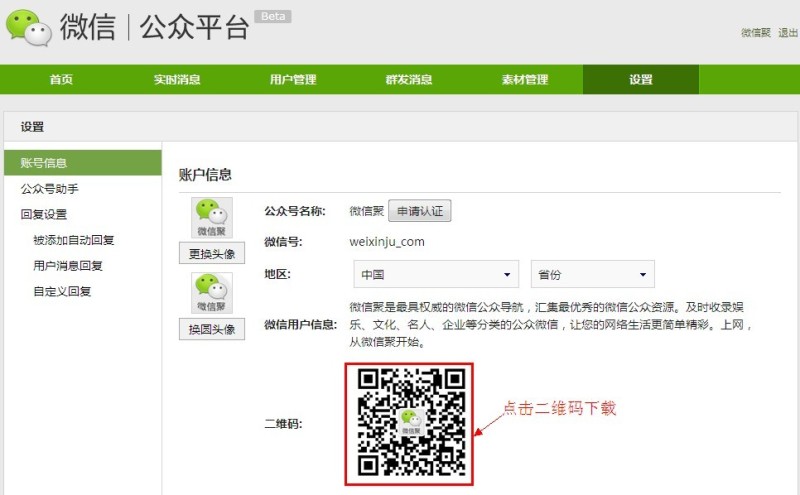Click the weixinju_com WeChat ID text
This screenshot has height=495, width=800.
pyautogui.click(x=387, y=242)
